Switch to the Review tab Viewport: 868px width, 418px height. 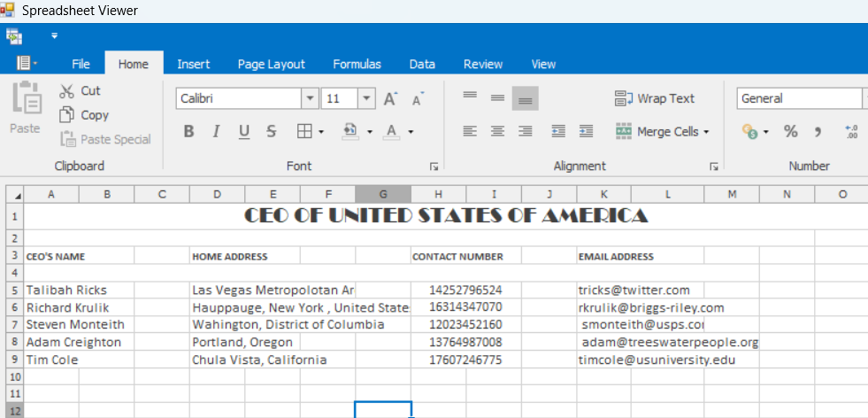(483, 64)
